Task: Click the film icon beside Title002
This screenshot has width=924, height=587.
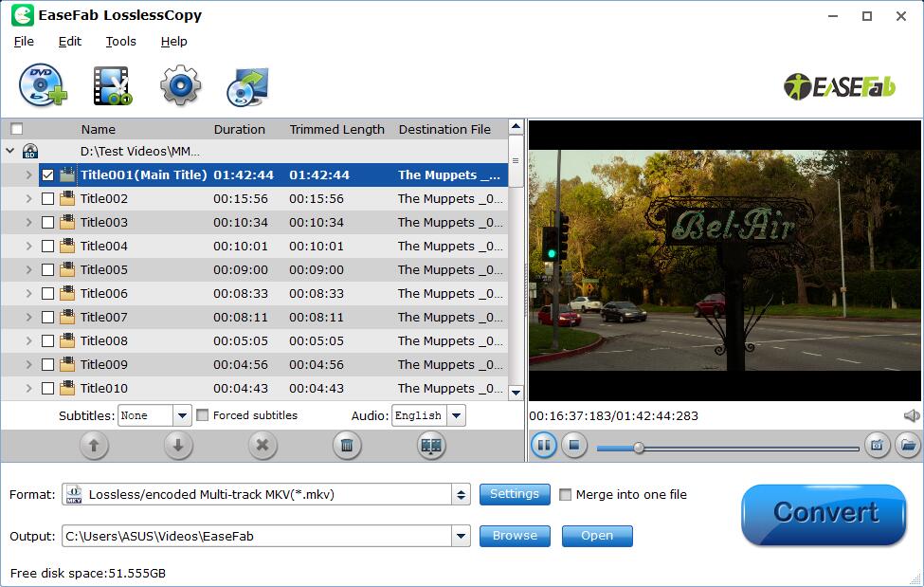Action: click(x=67, y=199)
